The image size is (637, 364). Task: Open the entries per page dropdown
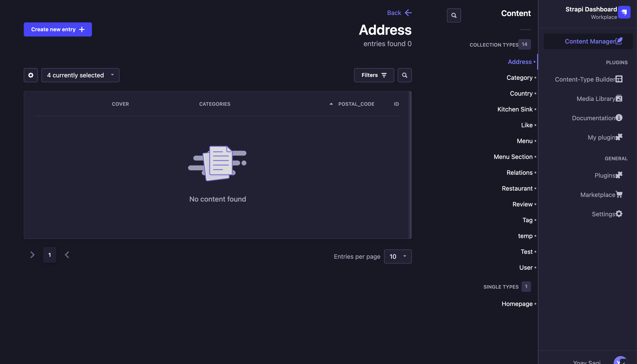[x=397, y=256]
